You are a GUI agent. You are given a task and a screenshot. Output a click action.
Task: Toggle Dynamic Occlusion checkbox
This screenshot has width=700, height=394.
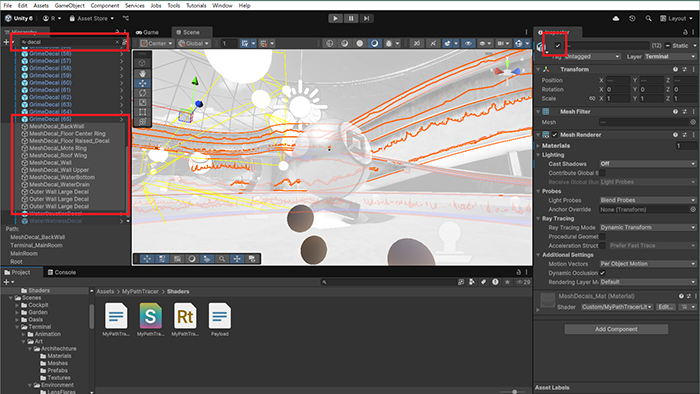pos(603,273)
